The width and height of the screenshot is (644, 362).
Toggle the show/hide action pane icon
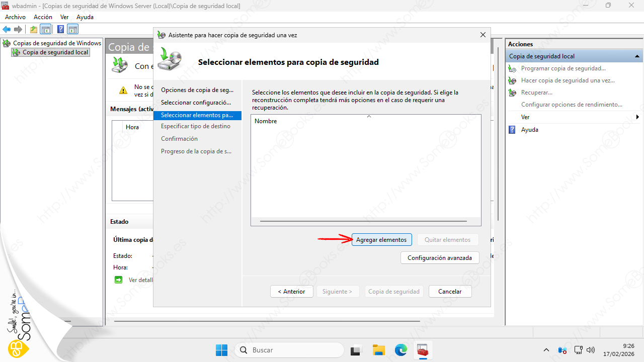[x=73, y=29]
